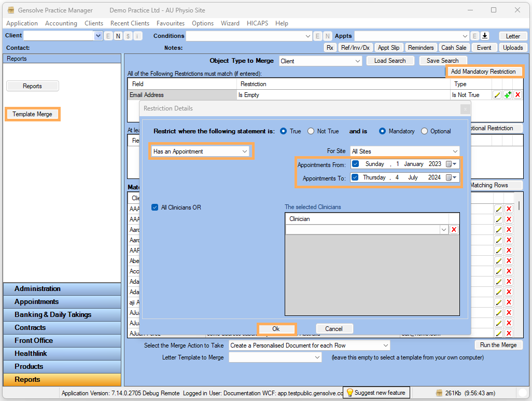Switch to the Banking & Daily Takings section

(62, 315)
